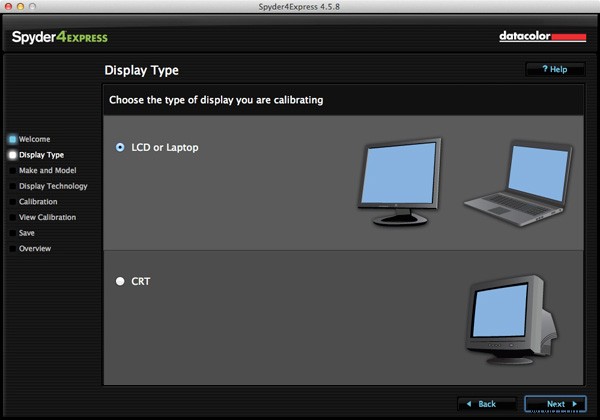Viewport: 600px width, 420px height.
Task: Minimize the window with yellow button
Action: (21, 7)
